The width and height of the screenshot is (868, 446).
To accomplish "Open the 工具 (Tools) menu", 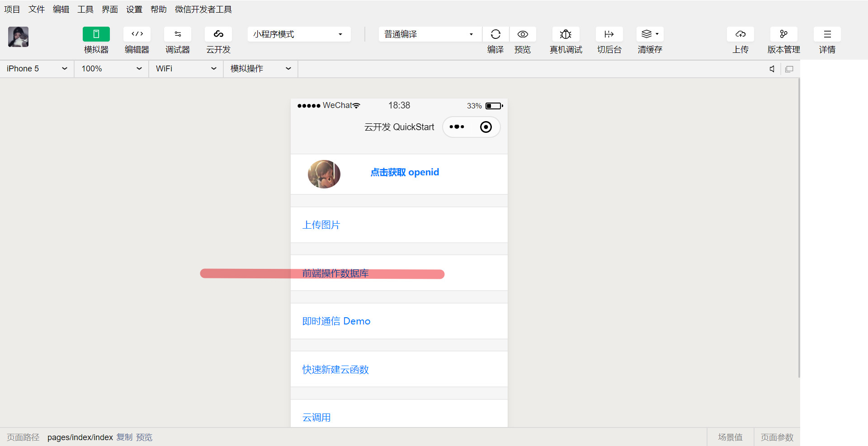I will [85, 9].
